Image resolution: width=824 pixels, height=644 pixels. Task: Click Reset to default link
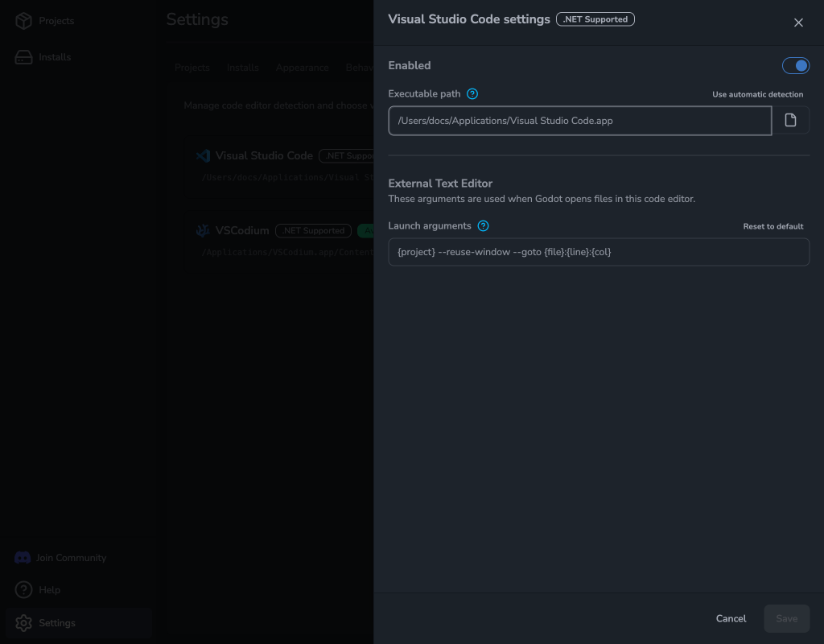(772, 226)
